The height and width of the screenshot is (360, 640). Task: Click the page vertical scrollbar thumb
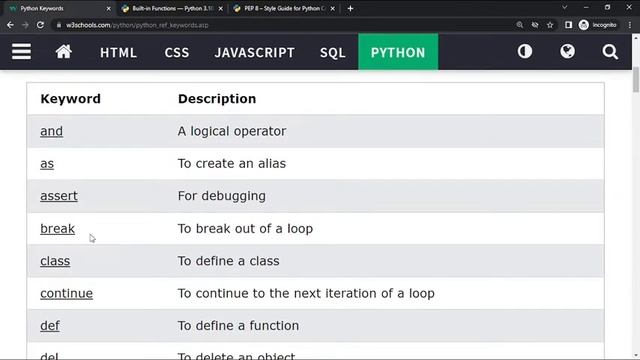click(x=636, y=80)
